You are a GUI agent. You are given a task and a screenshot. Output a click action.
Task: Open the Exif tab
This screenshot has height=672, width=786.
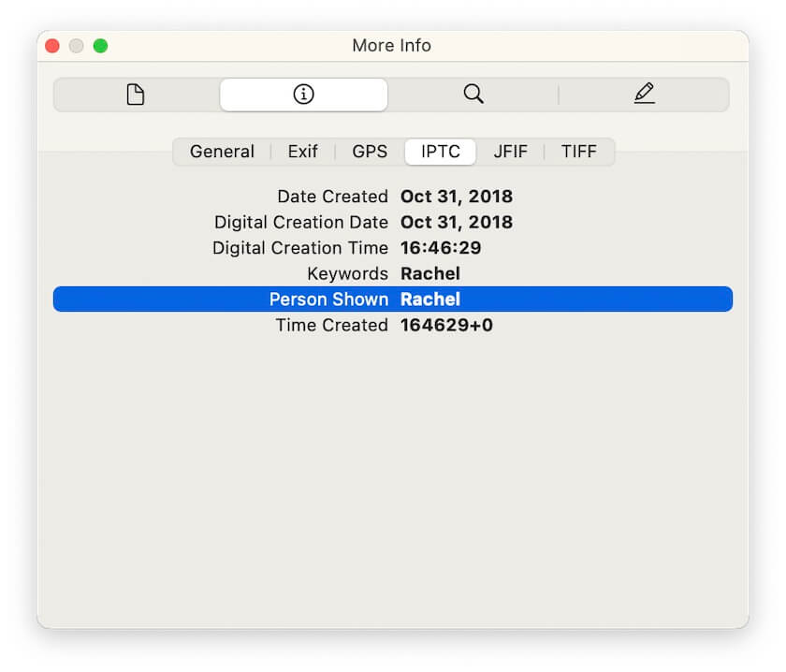tap(301, 151)
